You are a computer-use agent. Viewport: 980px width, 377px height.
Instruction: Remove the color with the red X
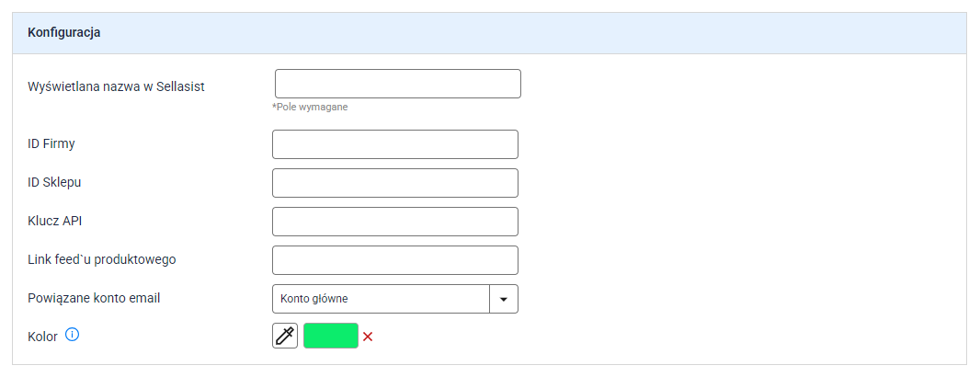tap(368, 337)
